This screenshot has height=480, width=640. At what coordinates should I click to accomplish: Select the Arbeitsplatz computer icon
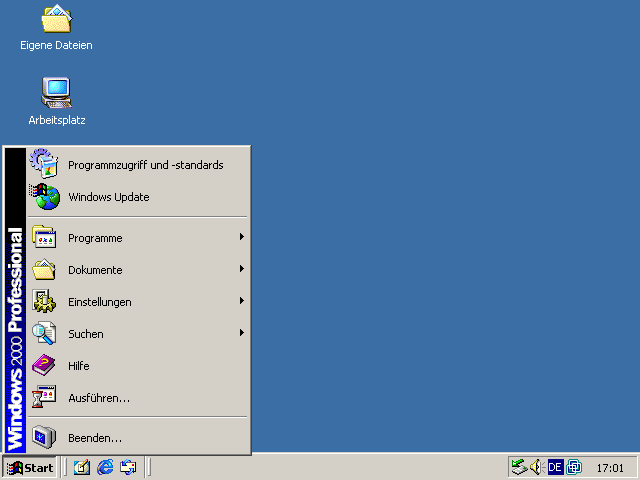(x=57, y=92)
